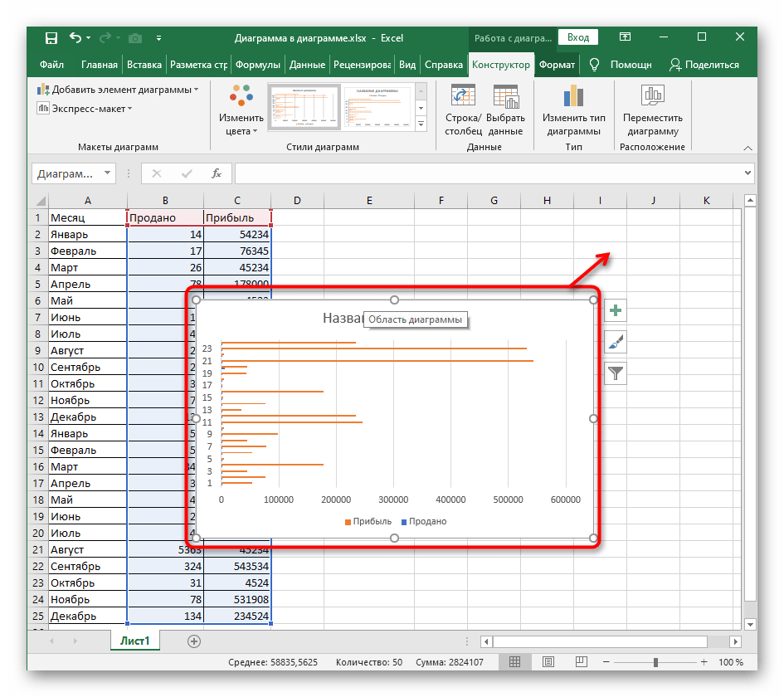This screenshot has height=697, width=784.
Task: Switch to the Главная tab
Action: 99,65
